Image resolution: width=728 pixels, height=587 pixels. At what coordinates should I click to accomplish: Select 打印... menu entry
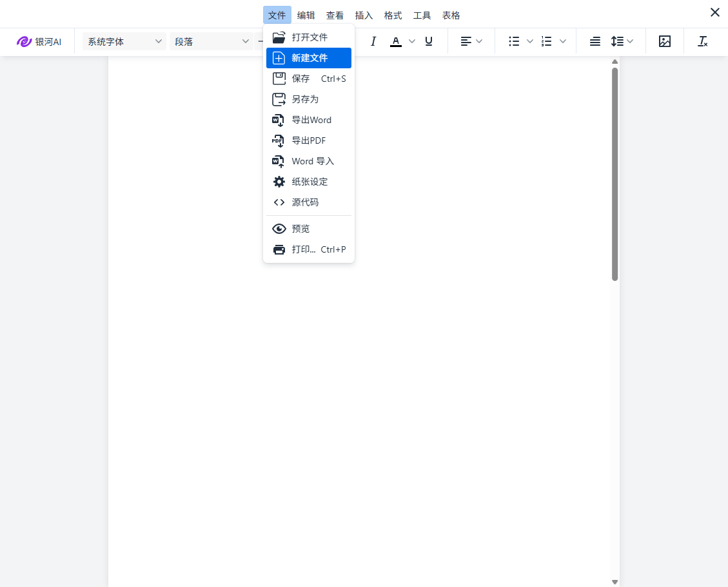point(309,249)
